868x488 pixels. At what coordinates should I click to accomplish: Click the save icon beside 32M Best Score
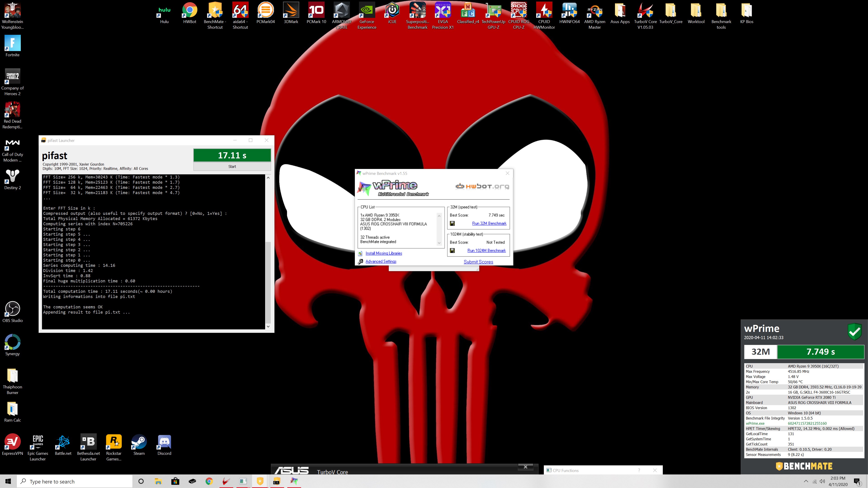coord(452,223)
